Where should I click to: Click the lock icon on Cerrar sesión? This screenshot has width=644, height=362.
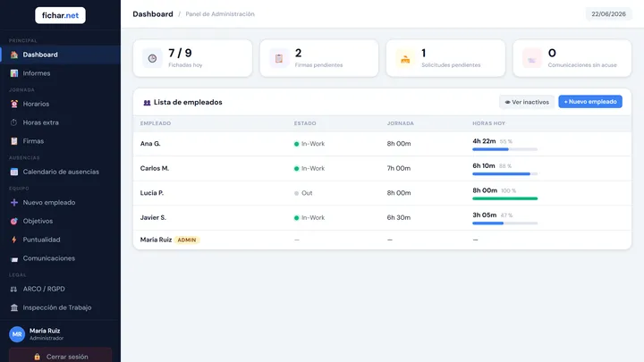[x=37, y=357]
